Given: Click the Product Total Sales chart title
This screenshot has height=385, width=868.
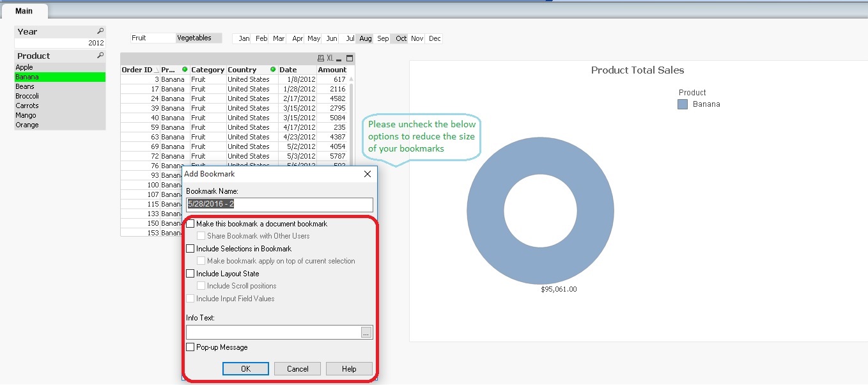Looking at the screenshot, I should [x=637, y=70].
